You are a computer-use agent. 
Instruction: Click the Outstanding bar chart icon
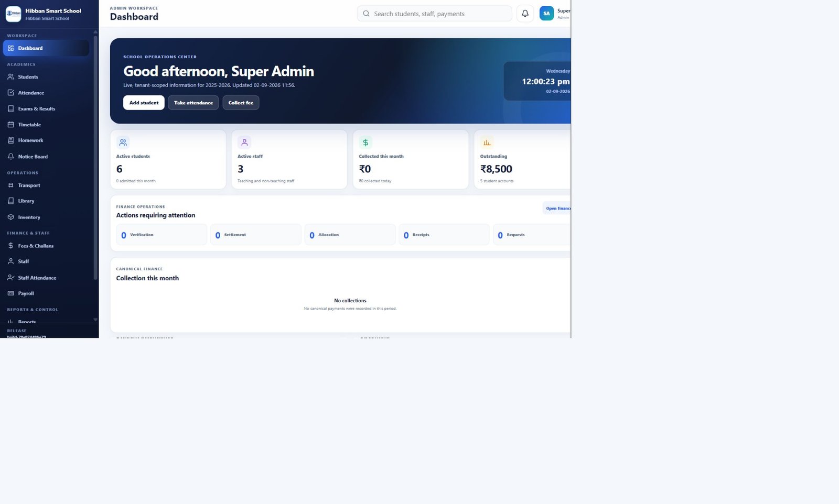point(487,143)
